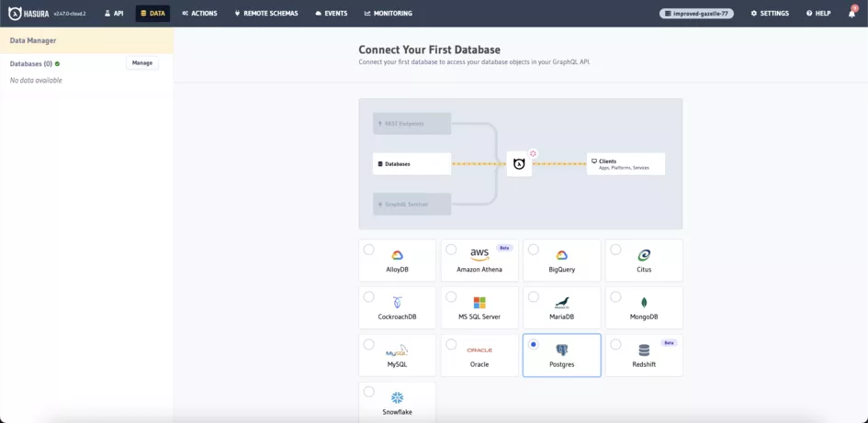Click the selected Postgres radio button
This screenshot has height=423, width=868.
coord(533,344)
